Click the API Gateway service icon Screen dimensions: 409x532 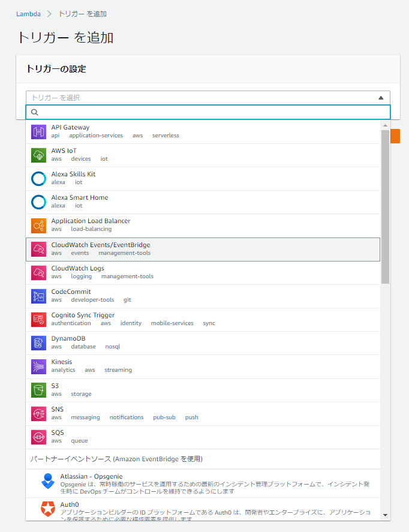(x=38, y=131)
